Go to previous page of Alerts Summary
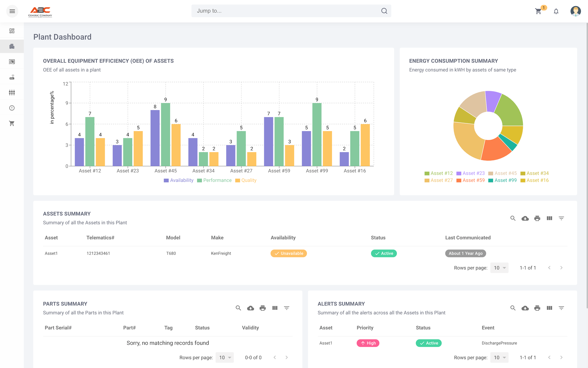The image size is (588, 368). (549, 357)
